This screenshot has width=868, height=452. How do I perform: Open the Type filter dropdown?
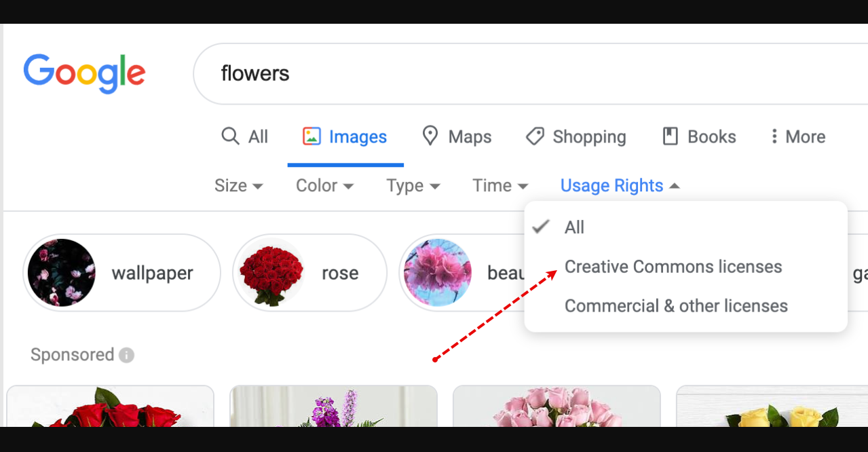[x=413, y=186]
